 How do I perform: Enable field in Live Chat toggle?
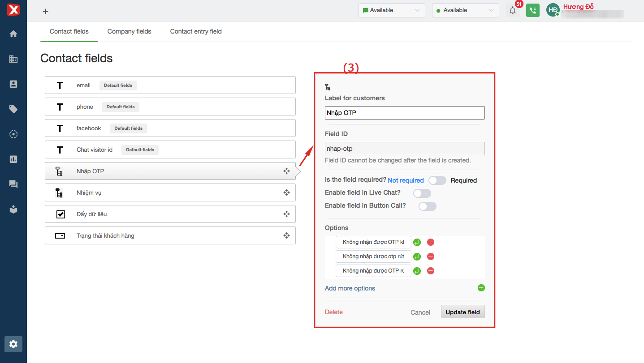pyautogui.click(x=422, y=193)
